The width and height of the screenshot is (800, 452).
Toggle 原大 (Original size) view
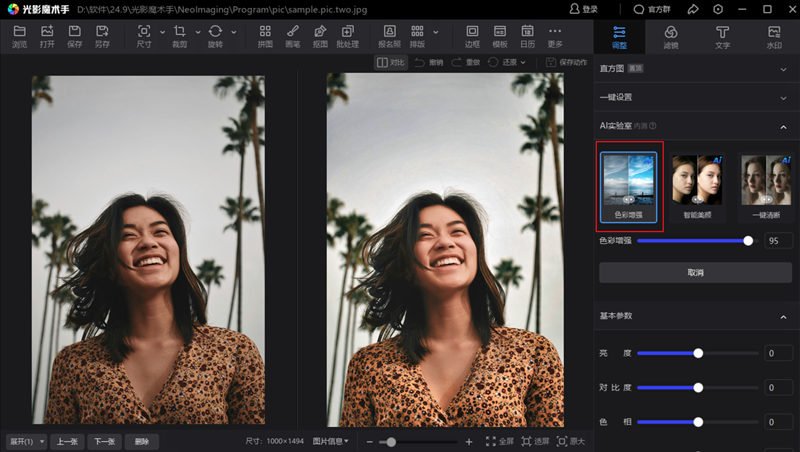[x=570, y=441]
